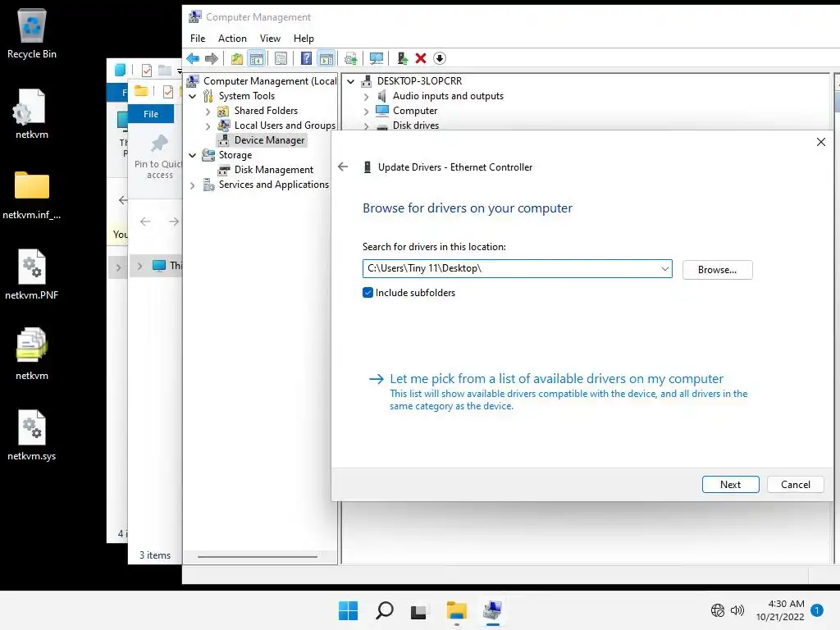This screenshot has width=840, height=630.
Task: Open the Help question mark toolbar icon
Action: (306, 58)
